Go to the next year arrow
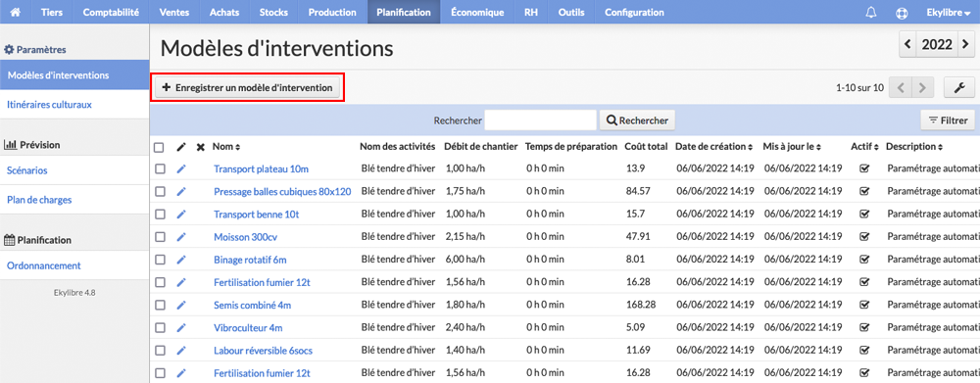Screen dimensions: 980x383 966,45
